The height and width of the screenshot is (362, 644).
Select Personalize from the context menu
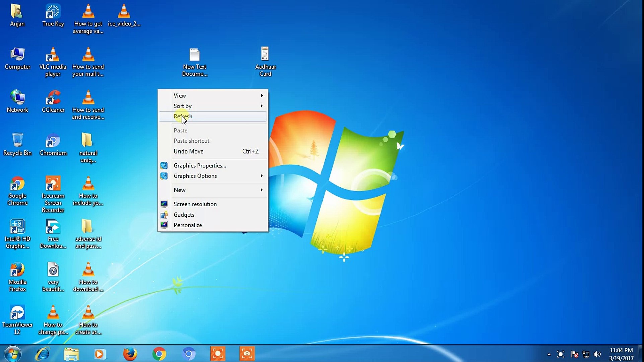[x=188, y=225]
